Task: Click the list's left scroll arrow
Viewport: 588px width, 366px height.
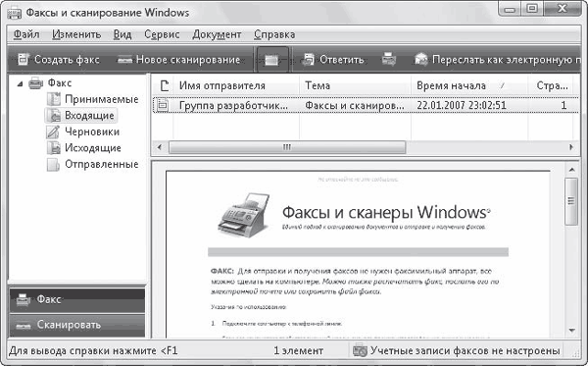Action: coord(160,147)
